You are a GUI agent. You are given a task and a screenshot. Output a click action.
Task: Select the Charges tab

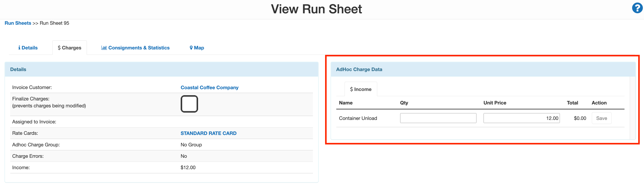pos(69,48)
